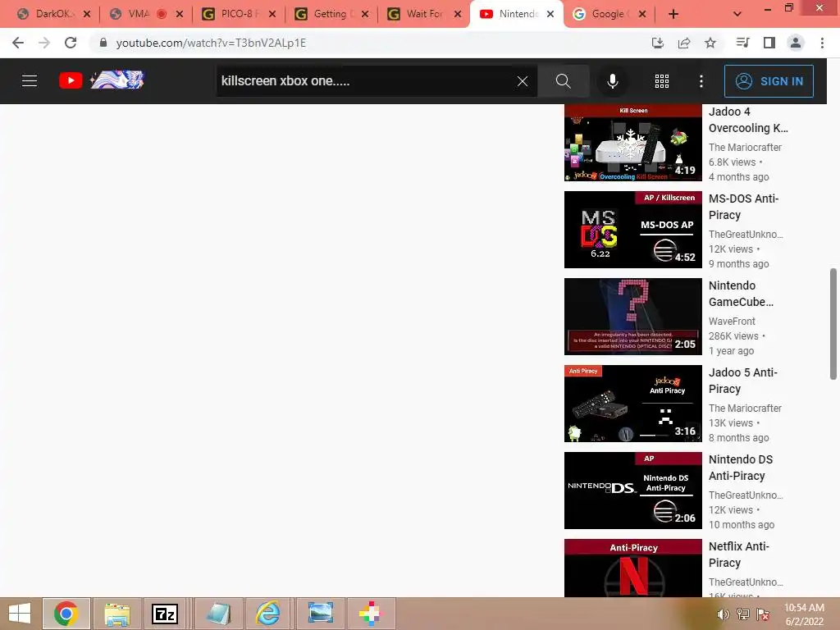Go forward in browser history

coord(44,43)
